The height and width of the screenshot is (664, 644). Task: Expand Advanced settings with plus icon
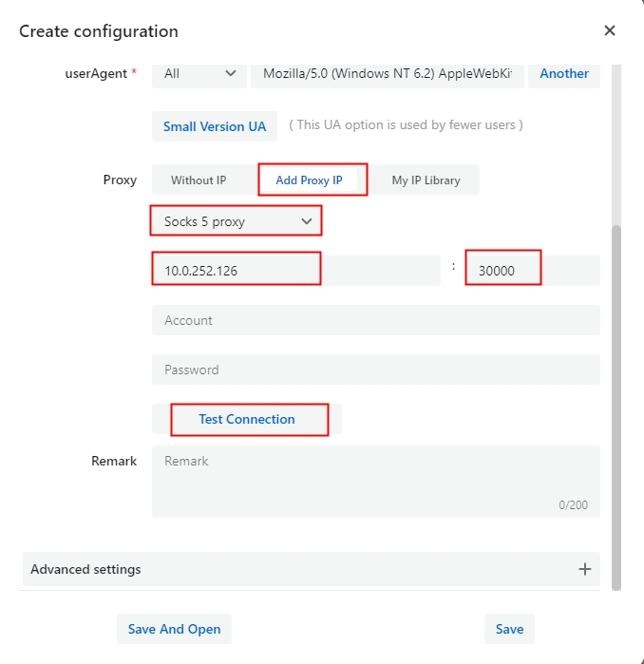pos(585,569)
